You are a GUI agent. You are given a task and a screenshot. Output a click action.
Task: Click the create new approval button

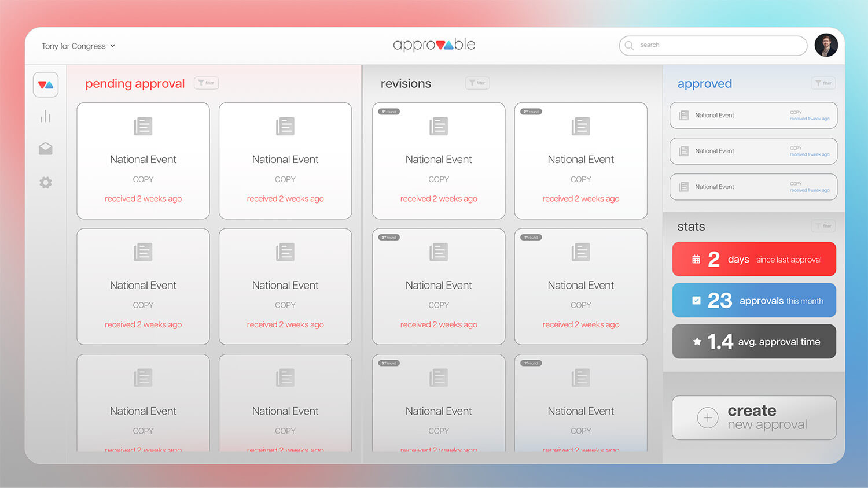tap(754, 417)
